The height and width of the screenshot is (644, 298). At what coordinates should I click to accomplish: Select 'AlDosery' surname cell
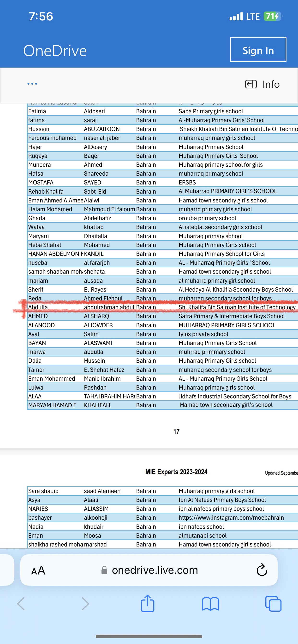click(x=95, y=147)
